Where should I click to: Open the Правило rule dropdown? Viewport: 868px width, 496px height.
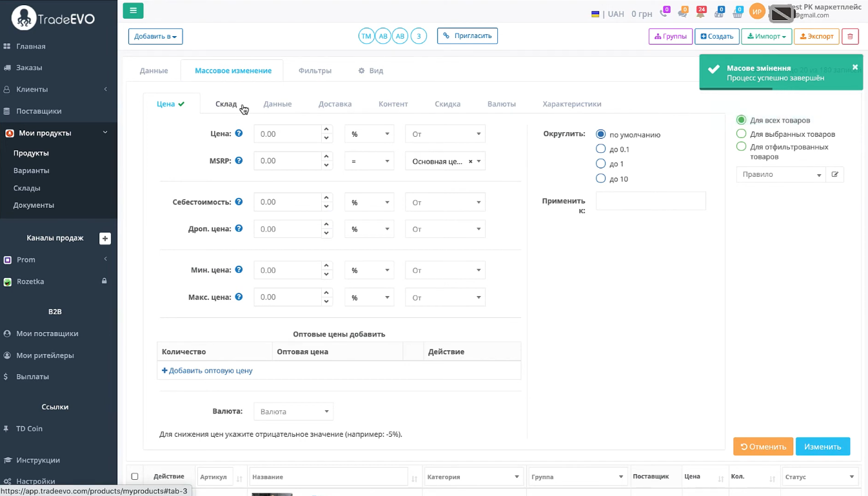coord(781,174)
